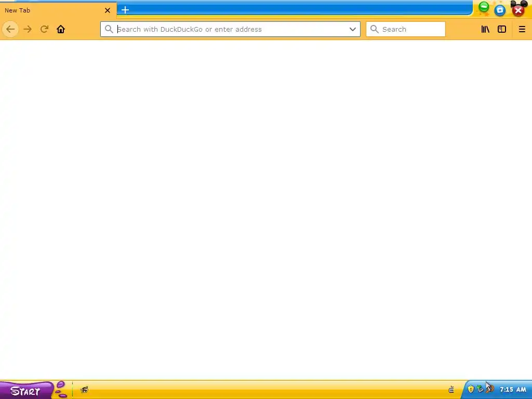Close the New Tab tab
The image size is (532, 399).
tap(108, 10)
